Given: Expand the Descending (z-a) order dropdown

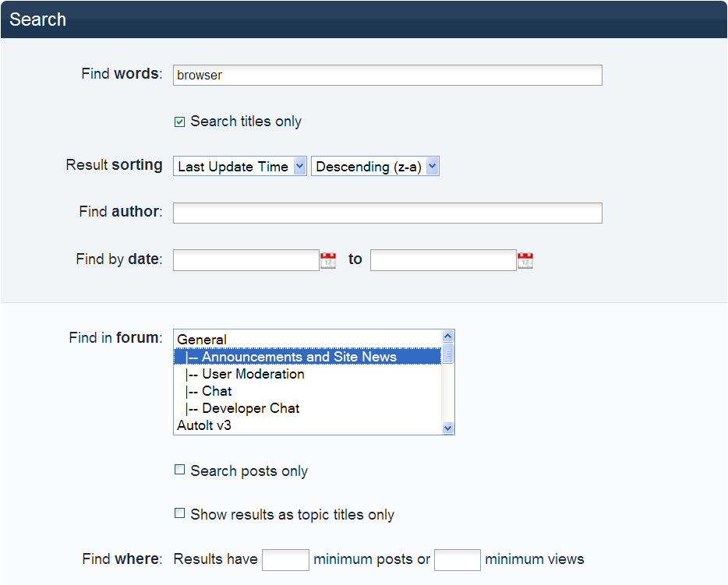Looking at the screenshot, I should 375,167.
